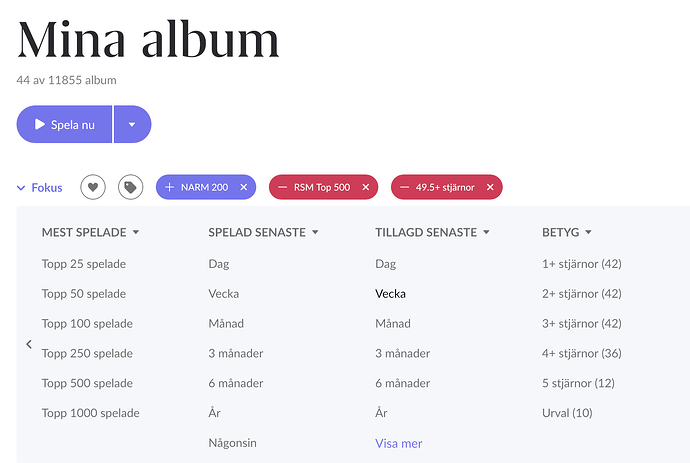
Task: Select Vecka under Tillagd senaste
Action: pos(390,294)
